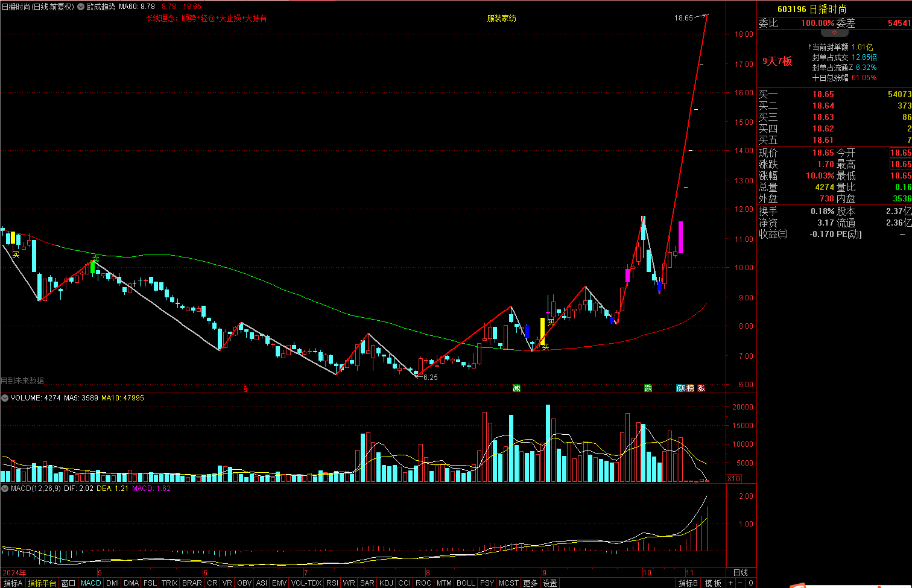Switch to RSI indicator tab
Screen dimensions: 912x588
(332, 583)
